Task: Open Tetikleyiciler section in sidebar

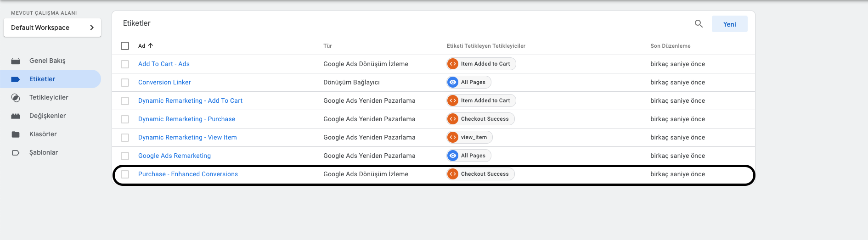Action: pos(49,97)
